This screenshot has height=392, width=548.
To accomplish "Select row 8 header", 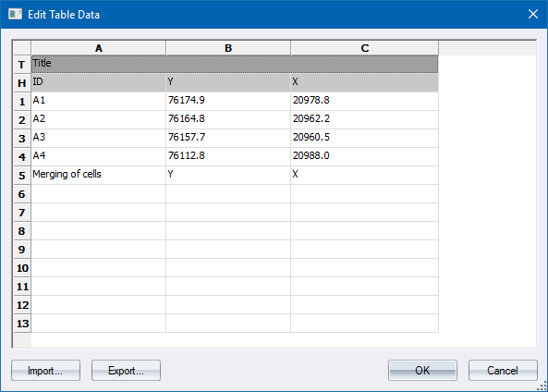I will click(22, 231).
